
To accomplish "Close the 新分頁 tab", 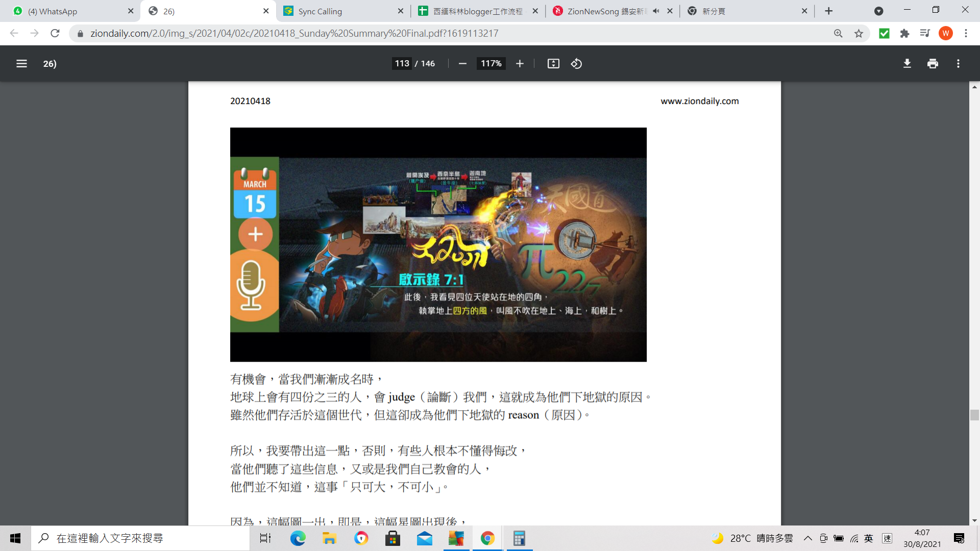I will pyautogui.click(x=804, y=11).
